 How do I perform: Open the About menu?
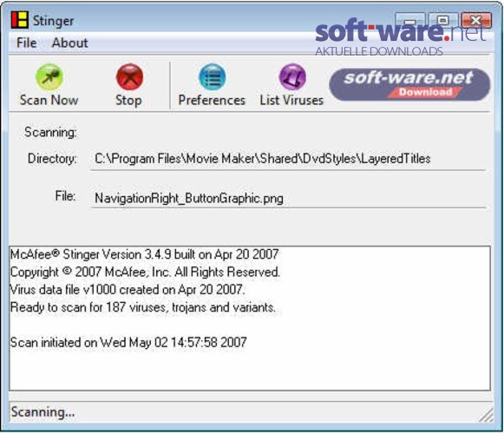point(69,43)
